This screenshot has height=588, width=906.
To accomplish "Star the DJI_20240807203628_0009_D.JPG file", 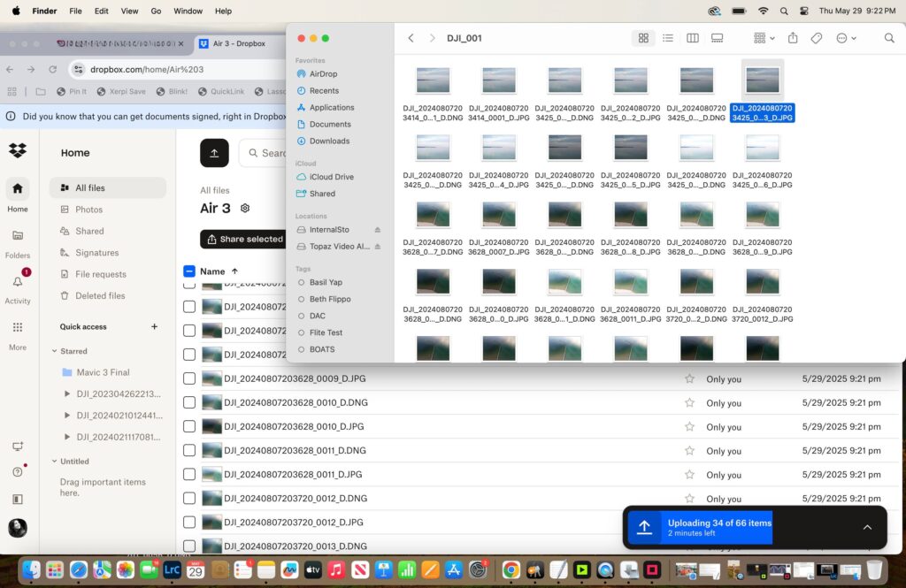I will point(689,379).
